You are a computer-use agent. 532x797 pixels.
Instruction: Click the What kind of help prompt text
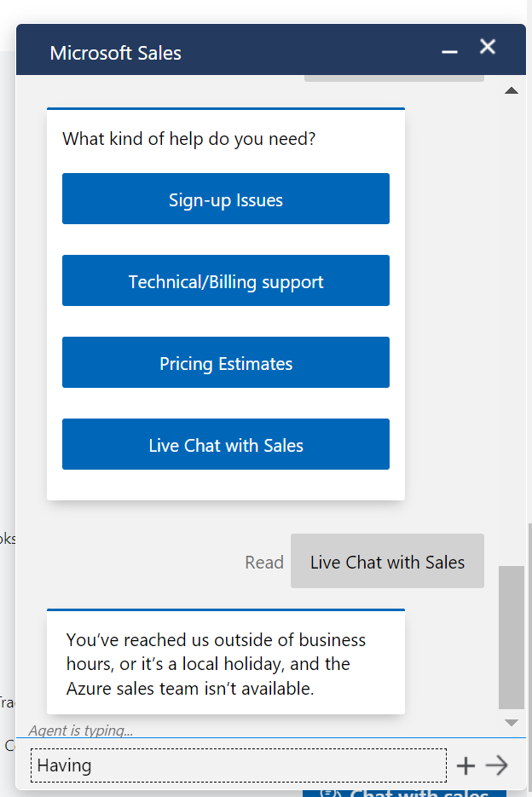(x=188, y=139)
